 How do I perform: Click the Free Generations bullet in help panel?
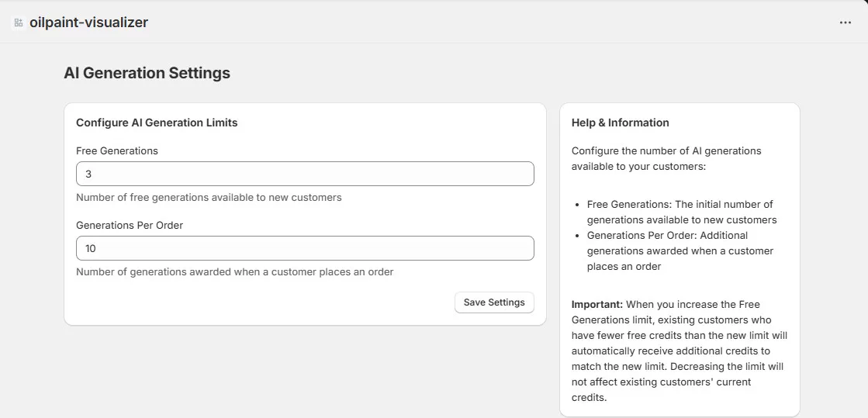tap(680, 212)
